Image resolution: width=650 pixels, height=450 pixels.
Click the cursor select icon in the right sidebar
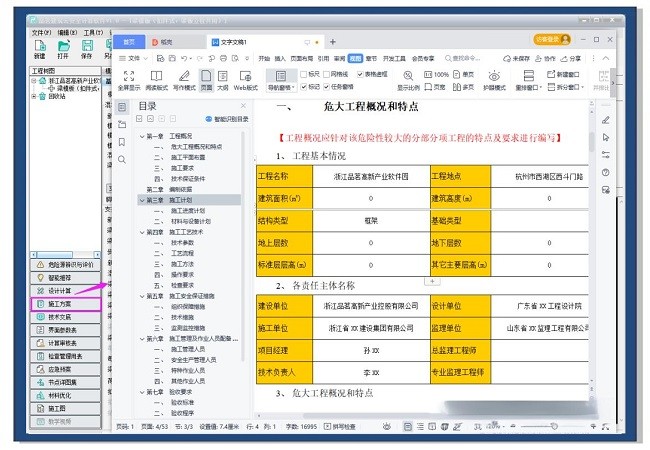606,137
